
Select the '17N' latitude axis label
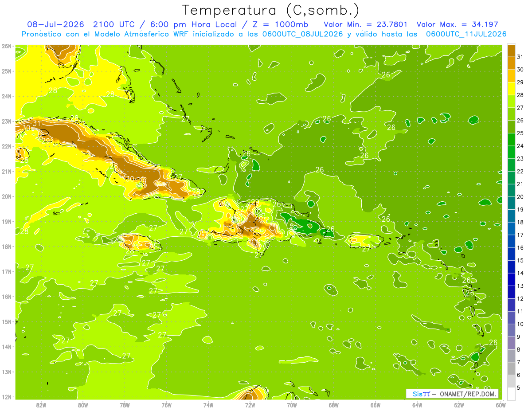7,272
